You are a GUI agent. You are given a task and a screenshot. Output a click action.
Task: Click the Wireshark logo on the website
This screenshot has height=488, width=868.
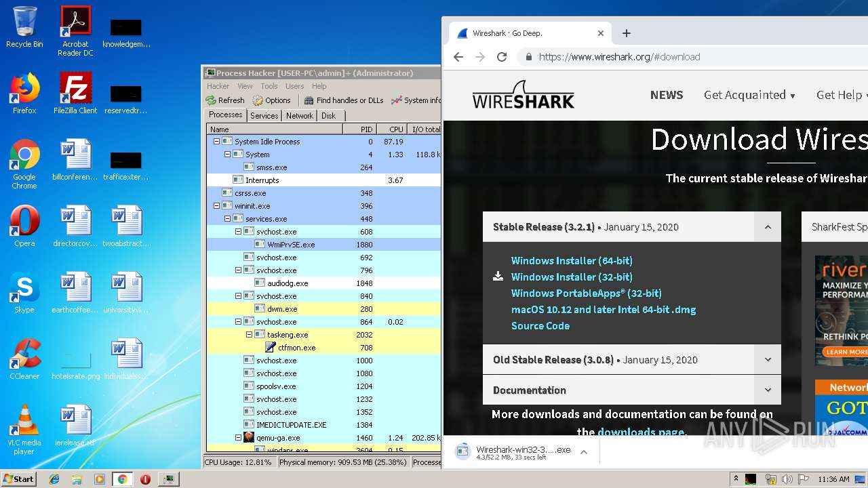tap(523, 95)
